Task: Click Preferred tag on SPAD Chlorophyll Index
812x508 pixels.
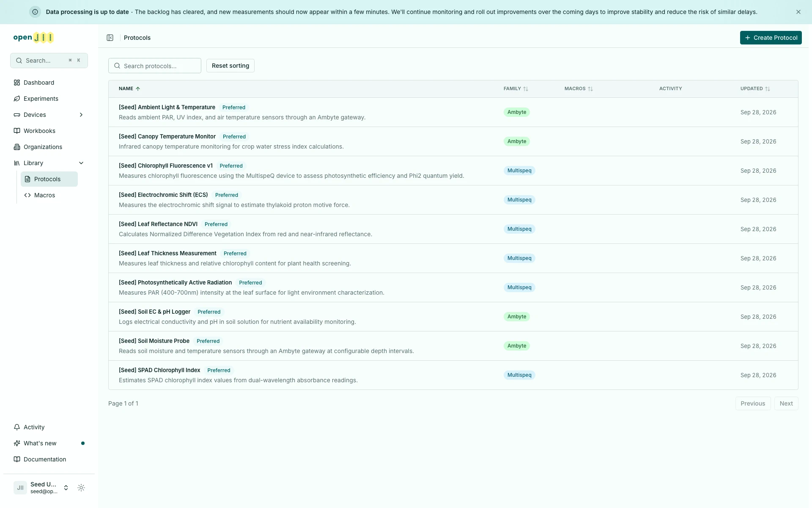Action: tap(219, 370)
